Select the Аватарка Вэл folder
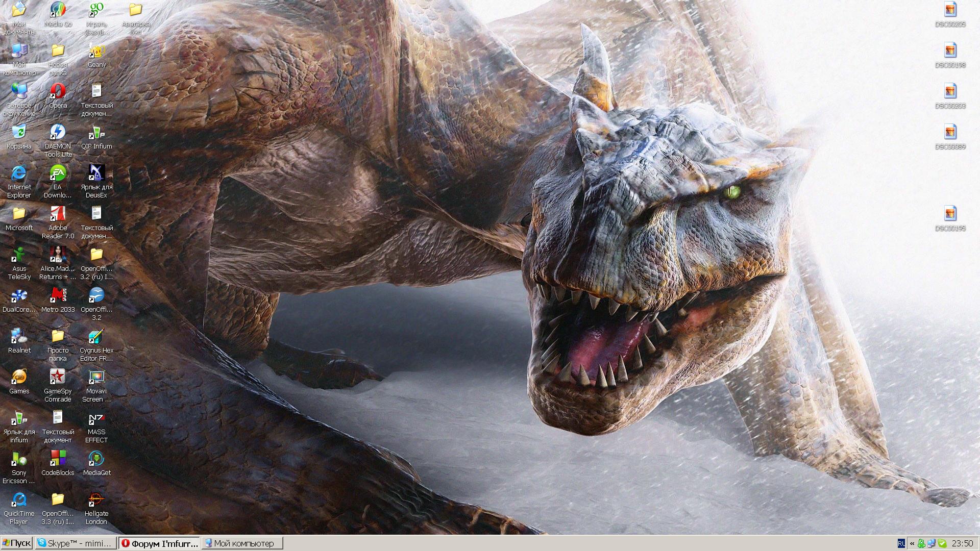Image resolution: width=980 pixels, height=551 pixels. coord(135,18)
